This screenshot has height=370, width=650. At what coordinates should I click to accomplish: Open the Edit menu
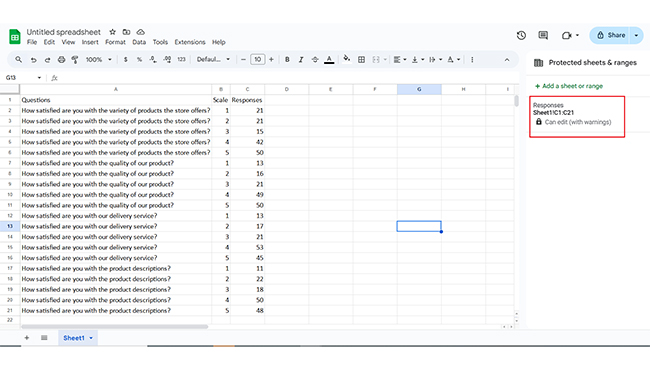pos(49,42)
